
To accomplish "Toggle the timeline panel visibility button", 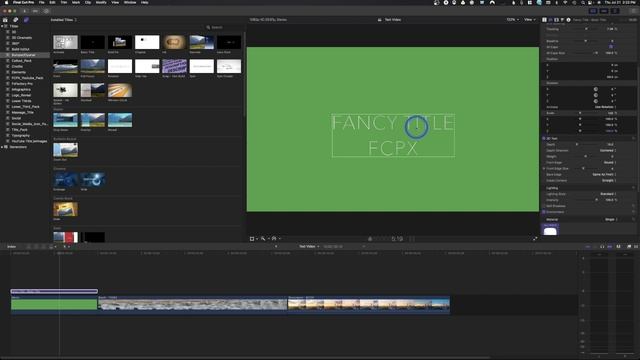I will coord(604,11).
